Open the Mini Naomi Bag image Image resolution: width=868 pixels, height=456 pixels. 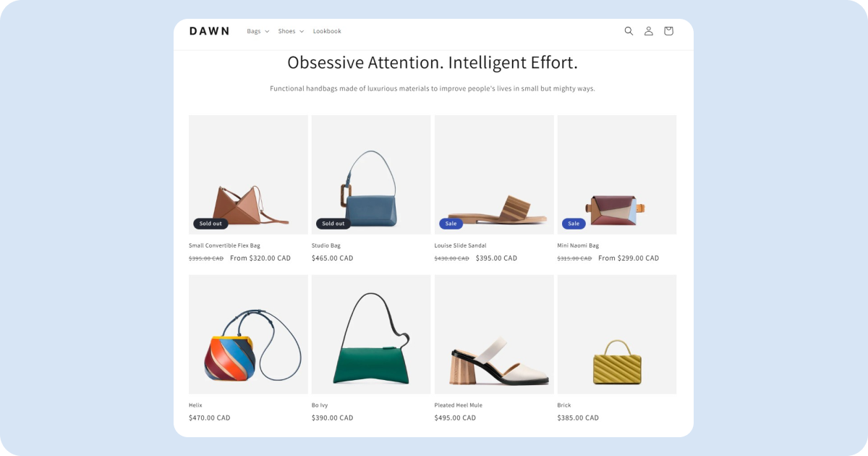616,174
